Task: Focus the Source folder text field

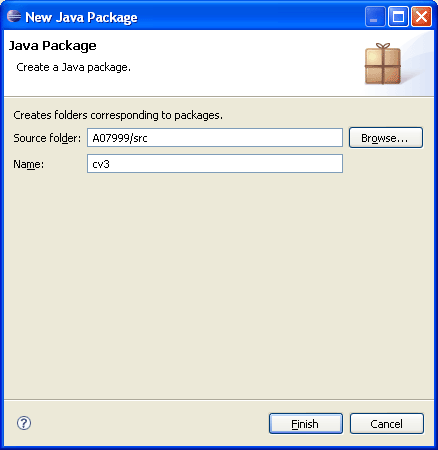Action: pos(215,138)
